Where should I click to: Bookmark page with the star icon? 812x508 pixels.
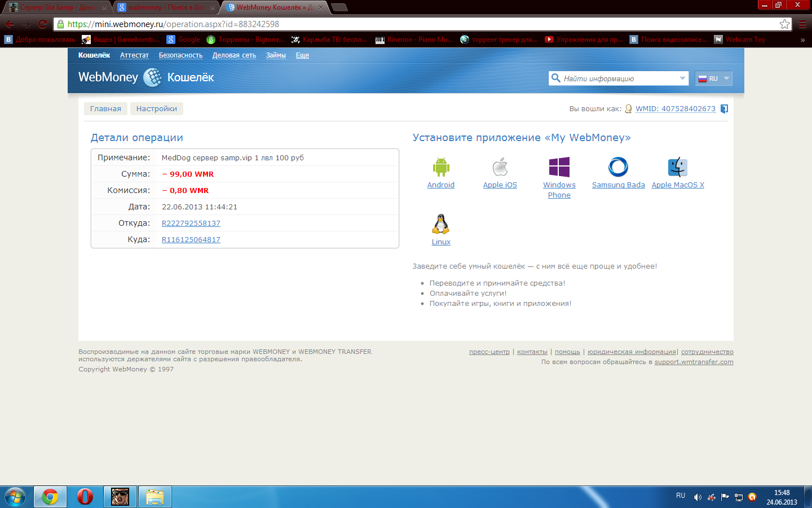point(784,24)
